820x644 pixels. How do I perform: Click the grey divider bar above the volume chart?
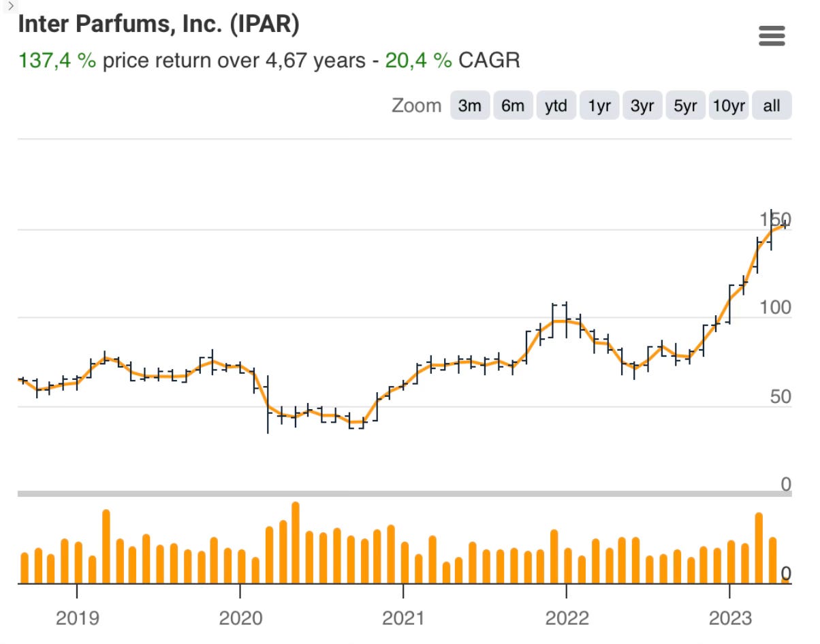[x=405, y=493]
